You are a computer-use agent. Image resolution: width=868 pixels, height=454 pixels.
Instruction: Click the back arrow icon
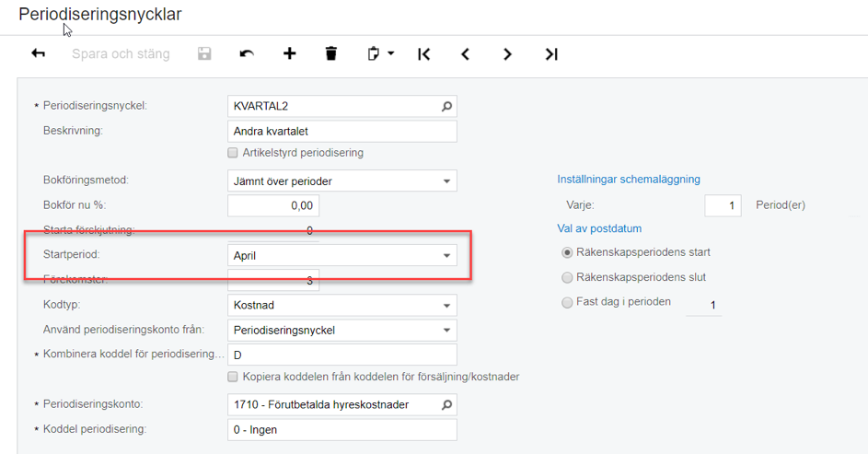point(39,54)
